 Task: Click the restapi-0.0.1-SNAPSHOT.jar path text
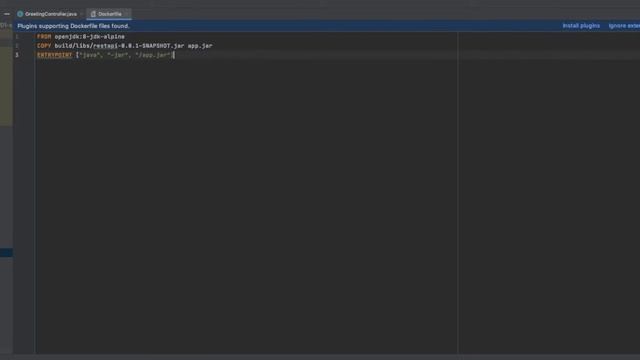click(139, 46)
